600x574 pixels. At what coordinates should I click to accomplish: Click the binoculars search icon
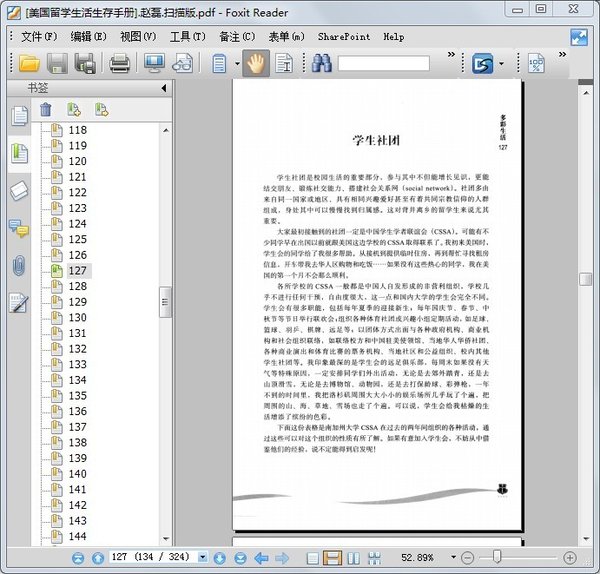pyautogui.click(x=322, y=63)
